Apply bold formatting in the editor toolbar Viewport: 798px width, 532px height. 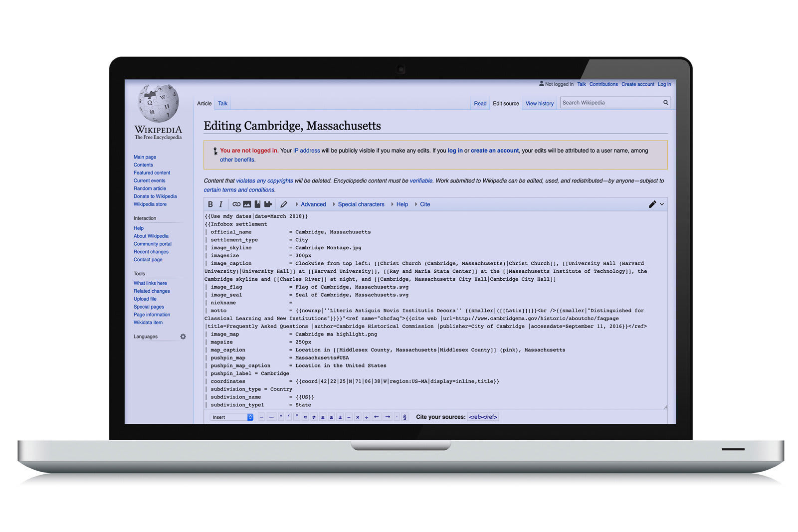click(210, 204)
